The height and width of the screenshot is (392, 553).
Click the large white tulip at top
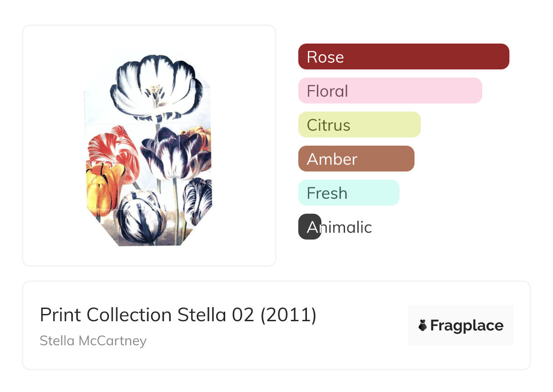(154, 86)
